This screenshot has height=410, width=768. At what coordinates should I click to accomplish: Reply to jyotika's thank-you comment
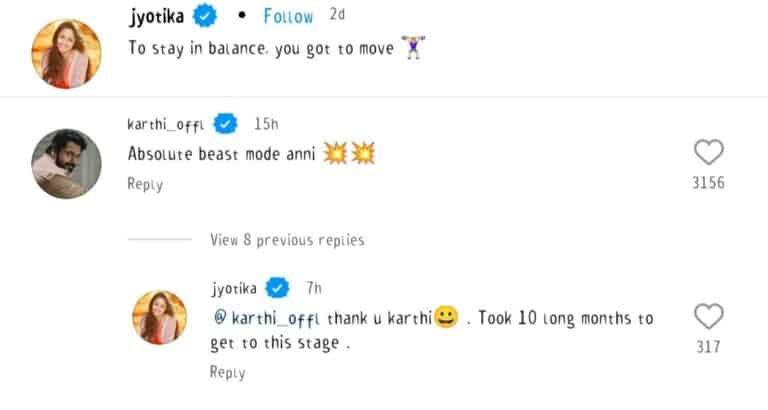[x=227, y=372]
